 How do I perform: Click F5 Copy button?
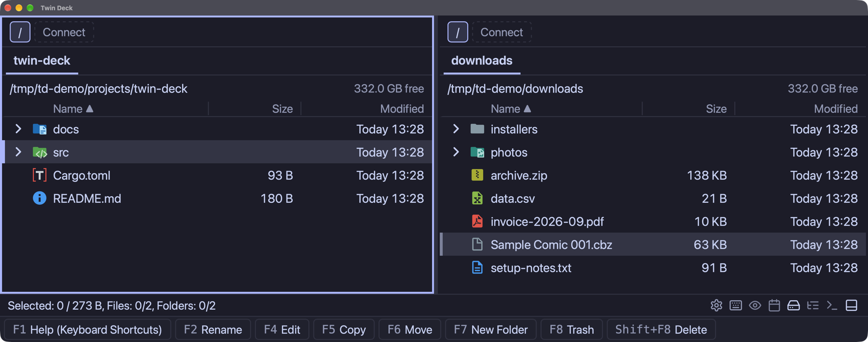point(344,329)
